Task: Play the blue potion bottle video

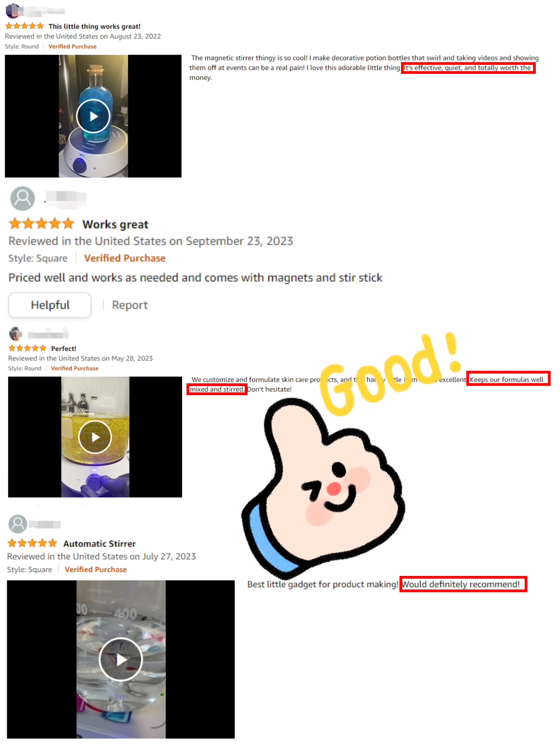Action: point(93,116)
